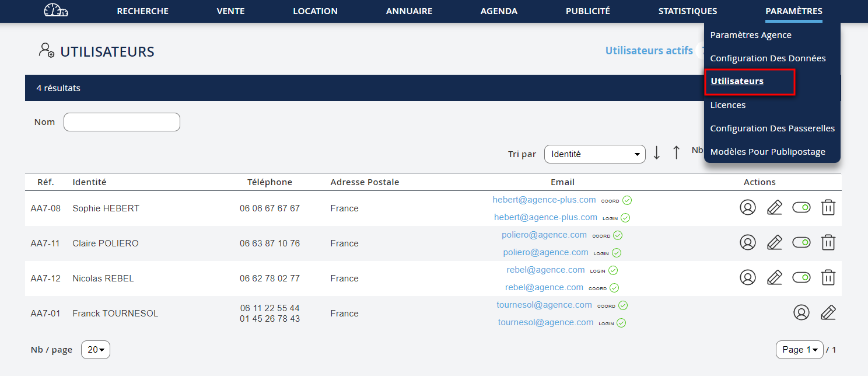Click the dashboard gauge icon in top bar

click(56, 11)
